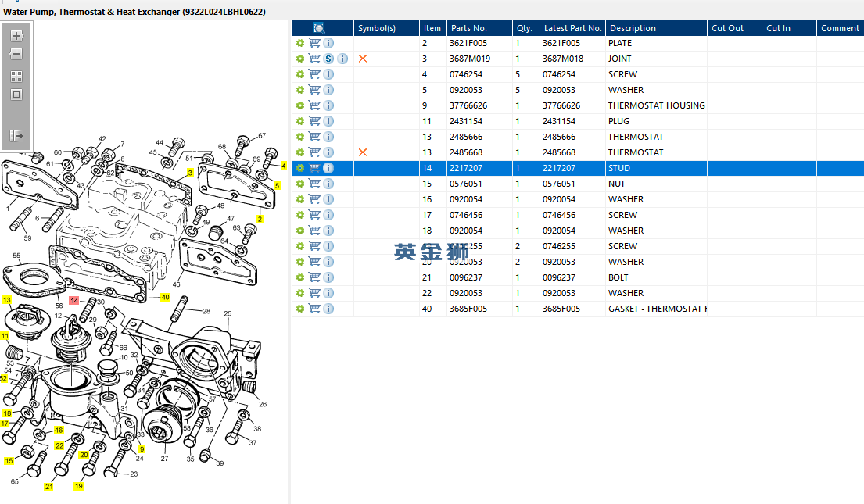The image size is (864, 504).
Task: Zoom out of the parts diagram
Action: tap(16, 55)
